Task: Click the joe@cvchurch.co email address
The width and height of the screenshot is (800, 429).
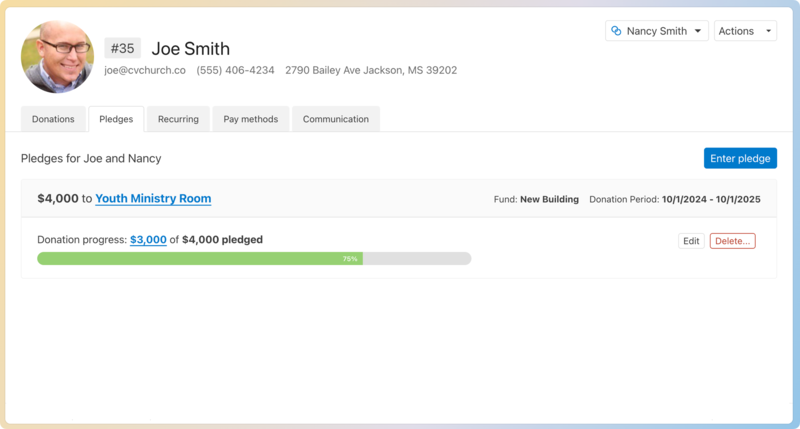Action: pos(145,70)
